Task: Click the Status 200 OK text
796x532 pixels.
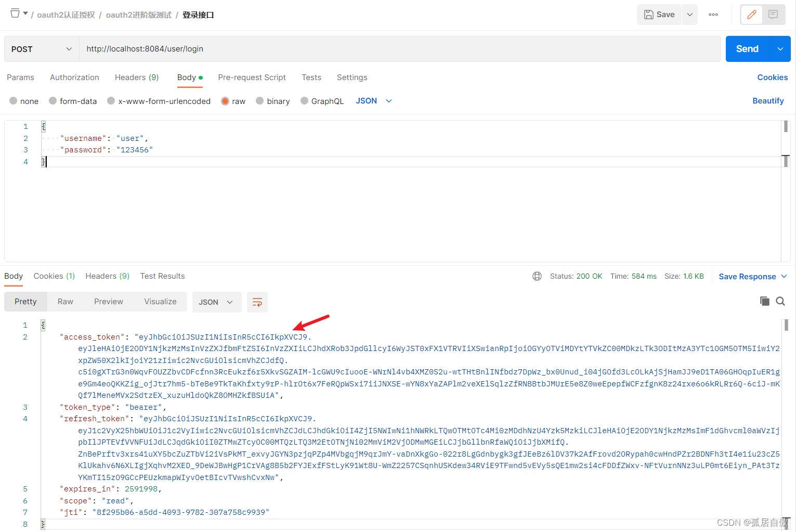Action: click(x=576, y=276)
